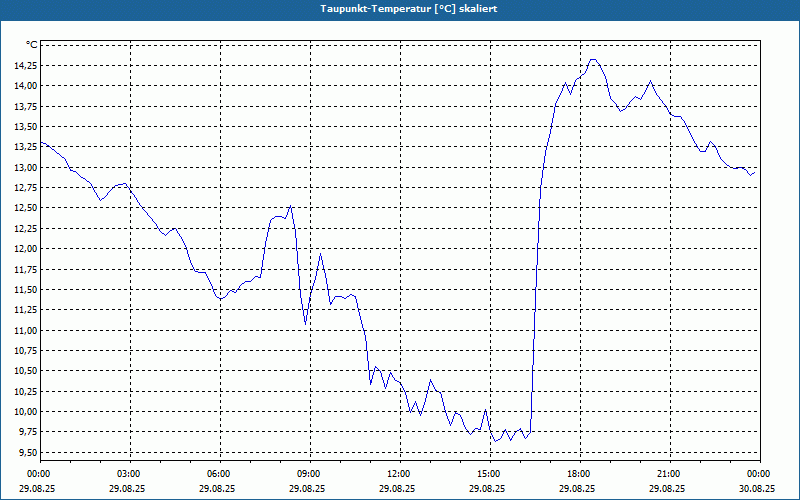Select the 11,00 y-axis value
Screen dimensions: 800x500
click(x=27, y=330)
